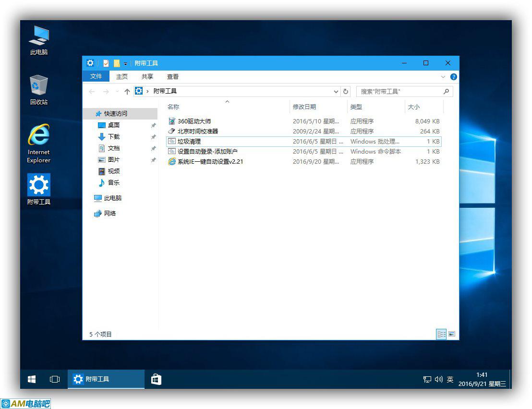Open the 主页 ribbon tab
This screenshot has height=409, width=532.
click(x=122, y=77)
